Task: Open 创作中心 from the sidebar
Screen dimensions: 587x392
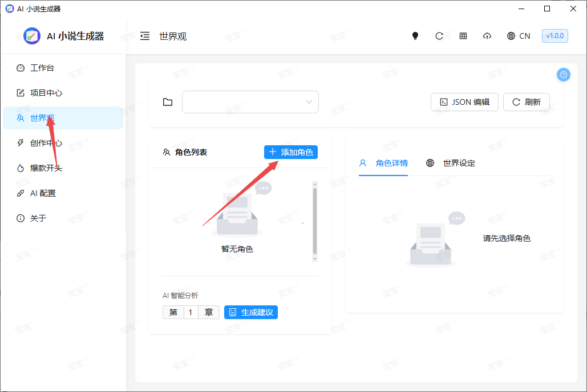Action: [x=46, y=143]
